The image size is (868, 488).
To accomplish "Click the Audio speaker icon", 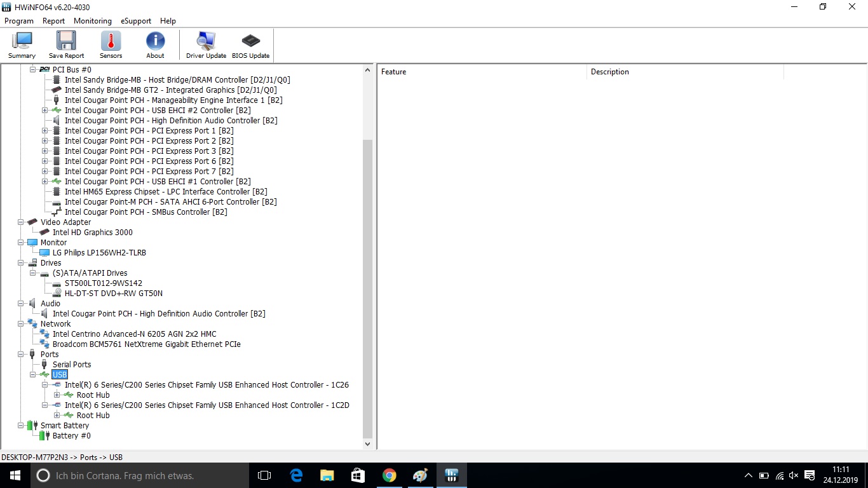I will point(32,304).
